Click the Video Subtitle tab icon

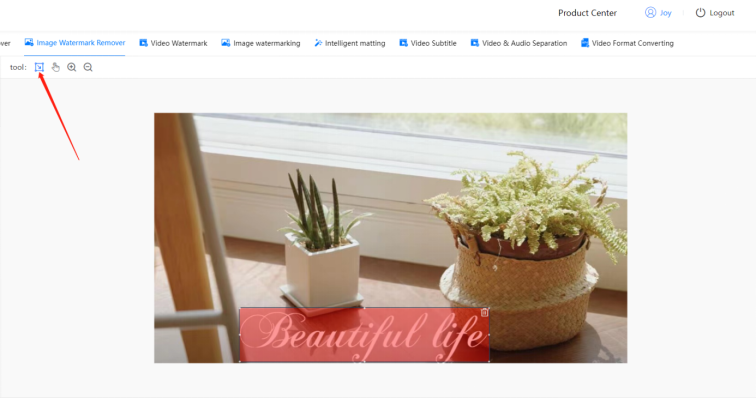404,43
